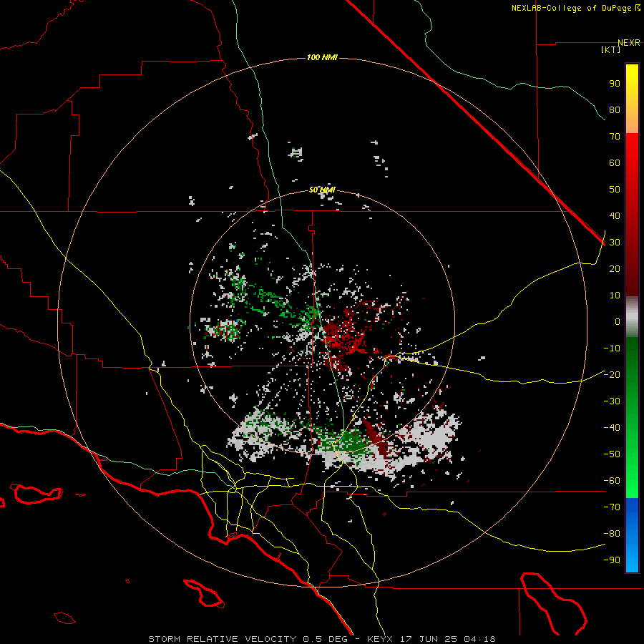Click the -70 value on velocity scale
This screenshot has height=644, width=644.
[612, 507]
